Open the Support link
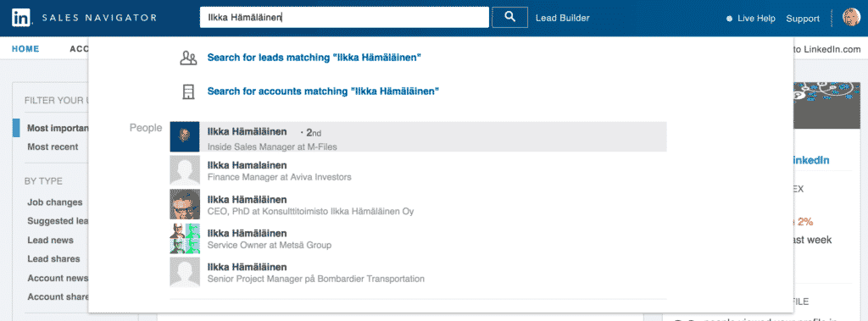This screenshot has width=868, height=321. coord(803,19)
